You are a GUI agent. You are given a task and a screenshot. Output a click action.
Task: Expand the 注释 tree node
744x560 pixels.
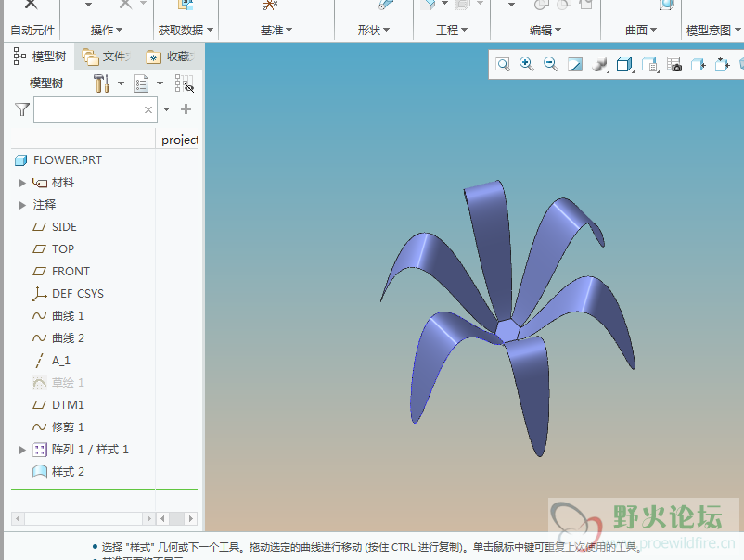pos(22,205)
